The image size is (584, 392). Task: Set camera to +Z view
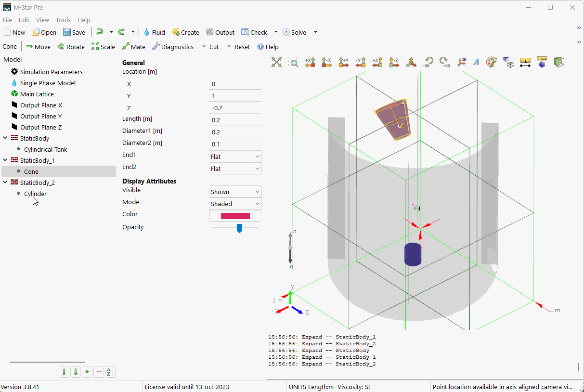[377, 62]
